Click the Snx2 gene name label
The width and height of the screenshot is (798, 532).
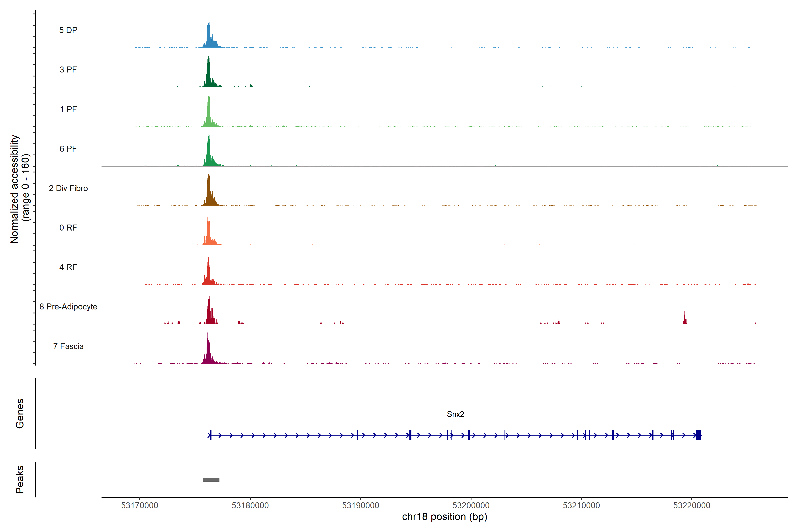(x=455, y=414)
